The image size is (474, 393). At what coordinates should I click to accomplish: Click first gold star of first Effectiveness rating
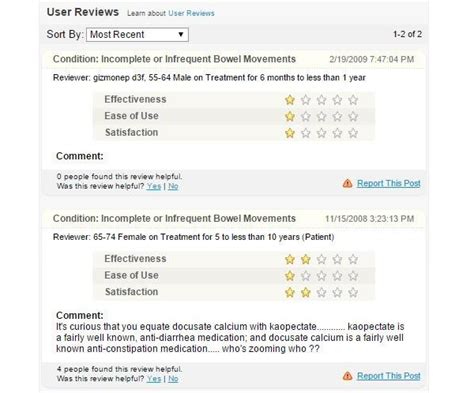(290, 100)
